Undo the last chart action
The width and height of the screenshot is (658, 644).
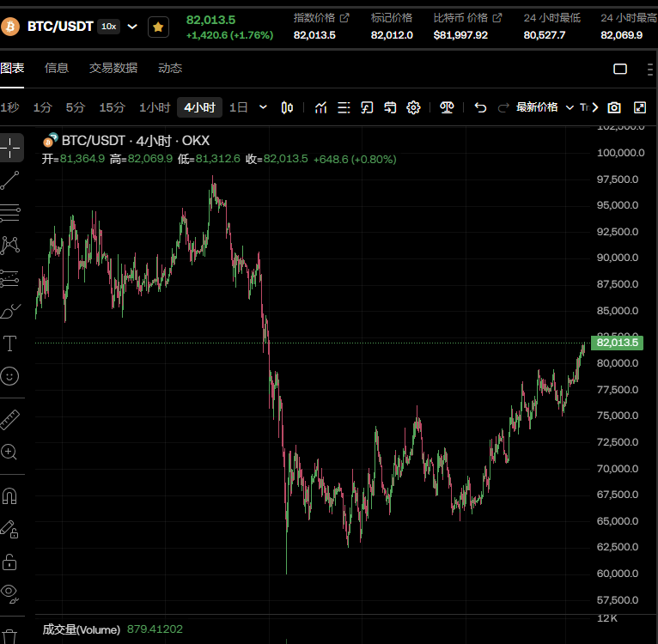[480, 108]
